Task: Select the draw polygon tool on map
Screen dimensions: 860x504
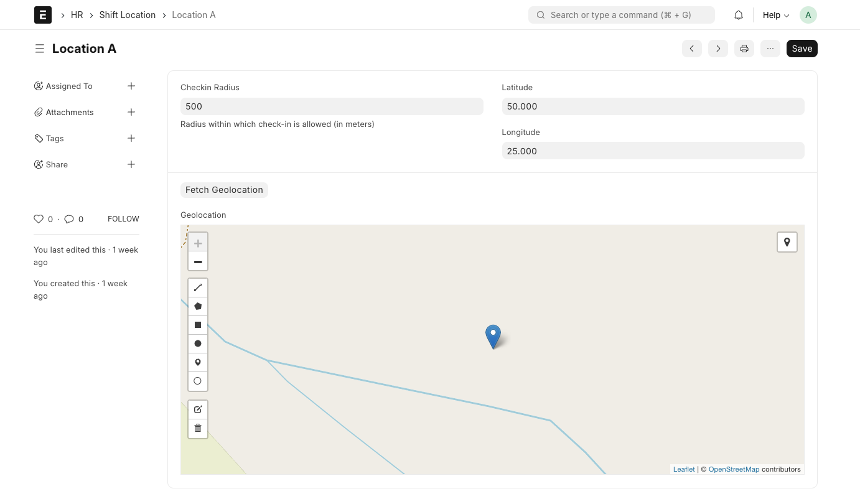Action: [x=198, y=306]
